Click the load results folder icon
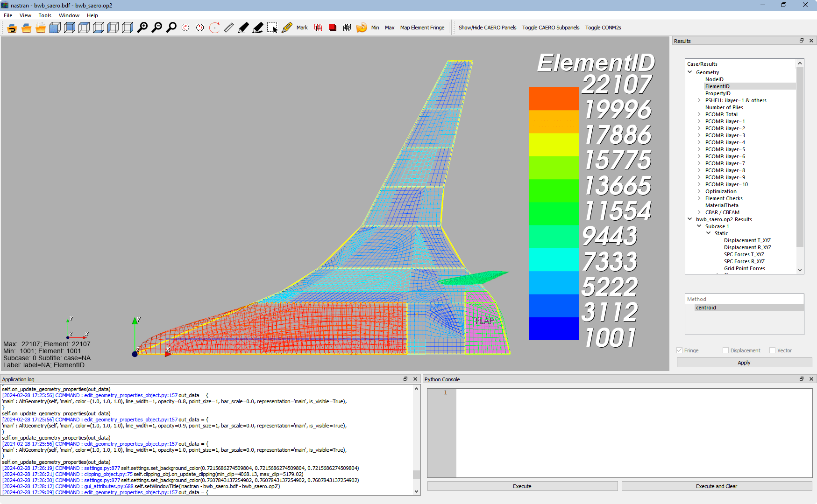The width and height of the screenshot is (817, 504). tap(41, 28)
